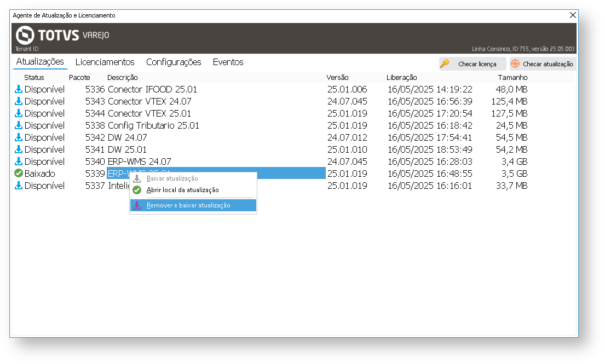Click green check icon in context menu
This screenshot has width=605, height=364.
[137, 190]
